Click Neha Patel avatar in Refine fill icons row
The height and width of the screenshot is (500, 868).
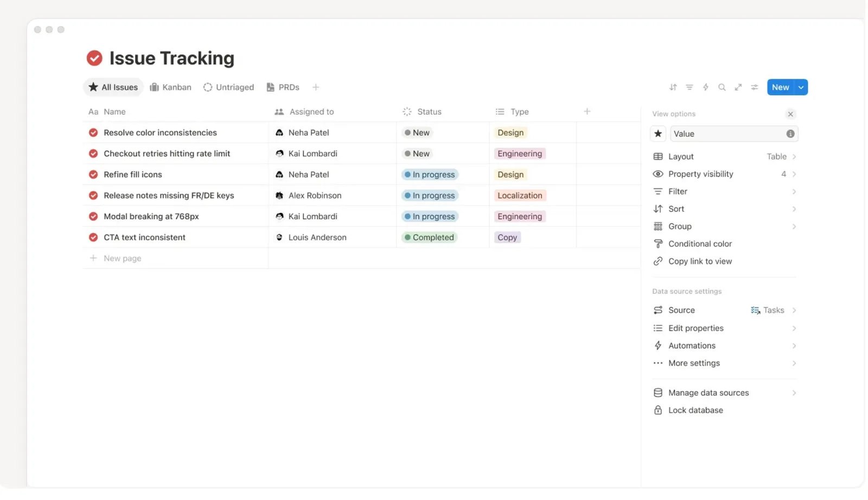coord(279,174)
